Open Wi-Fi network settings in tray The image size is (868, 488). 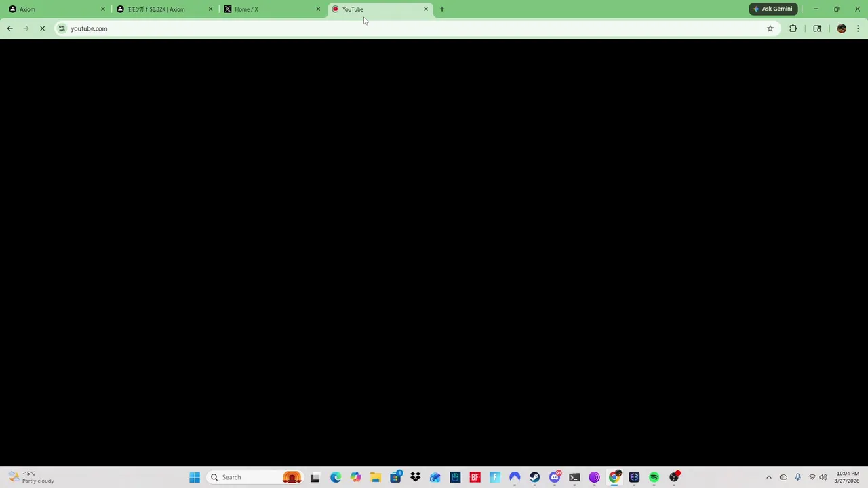click(812, 477)
